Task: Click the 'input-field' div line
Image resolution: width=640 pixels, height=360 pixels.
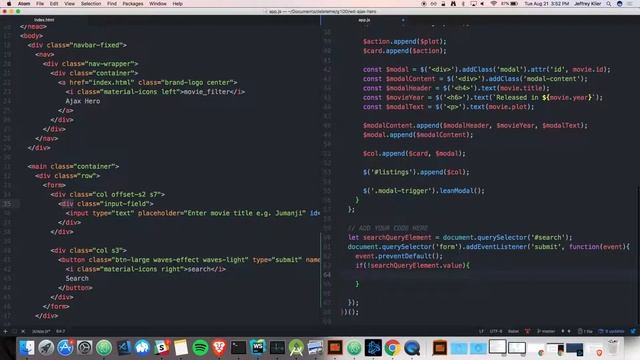Action: pos(106,203)
